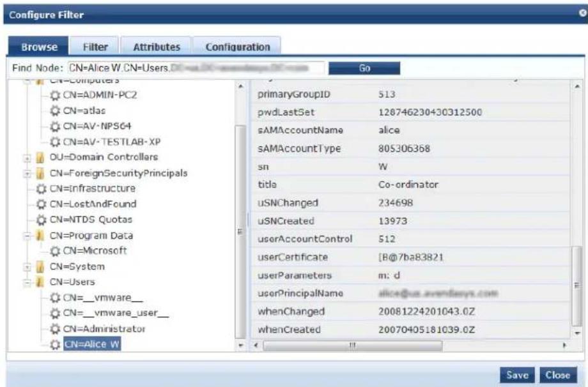Click the pwdLastSet attribute name
This screenshot has width=588, height=387.
click(286, 112)
